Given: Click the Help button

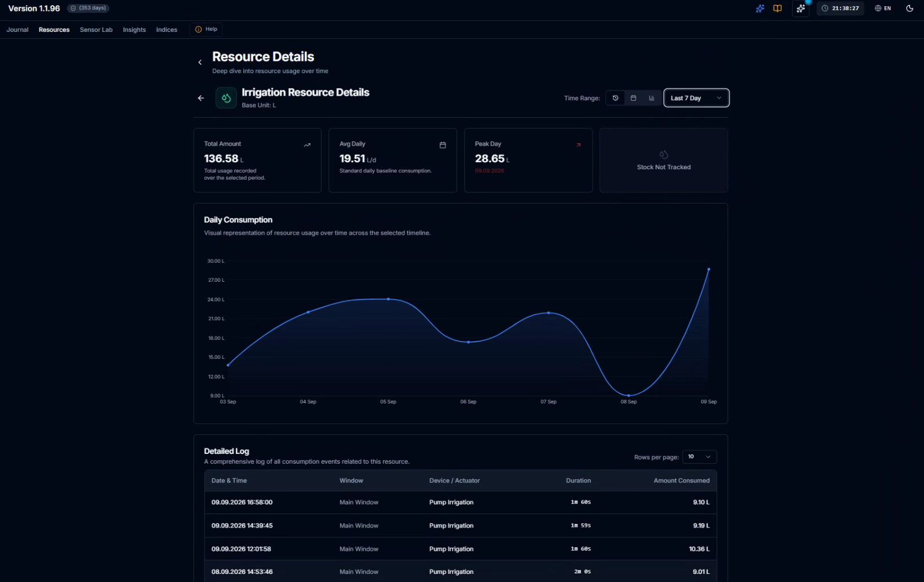Looking at the screenshot, I should [x=206, y=29].
